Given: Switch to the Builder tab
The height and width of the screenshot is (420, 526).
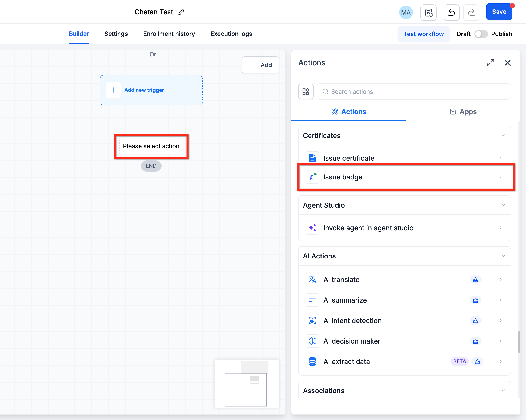Looking at the screenshot, I should point(79,34).
